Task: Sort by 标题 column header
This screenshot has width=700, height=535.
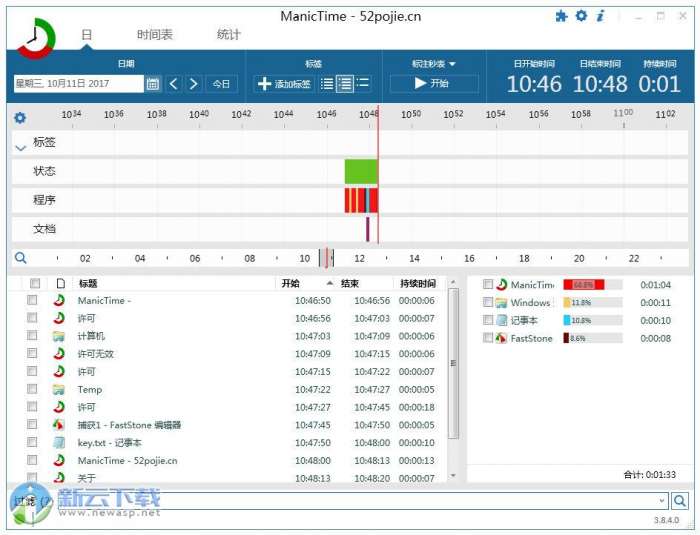Action: (88, 283)
